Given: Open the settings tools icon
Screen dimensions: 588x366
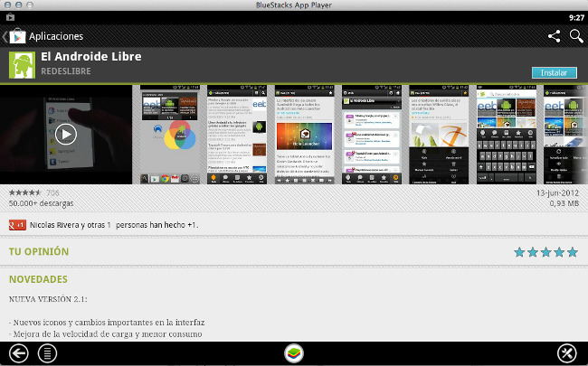Looking at the screenshot, I should 568,352.
